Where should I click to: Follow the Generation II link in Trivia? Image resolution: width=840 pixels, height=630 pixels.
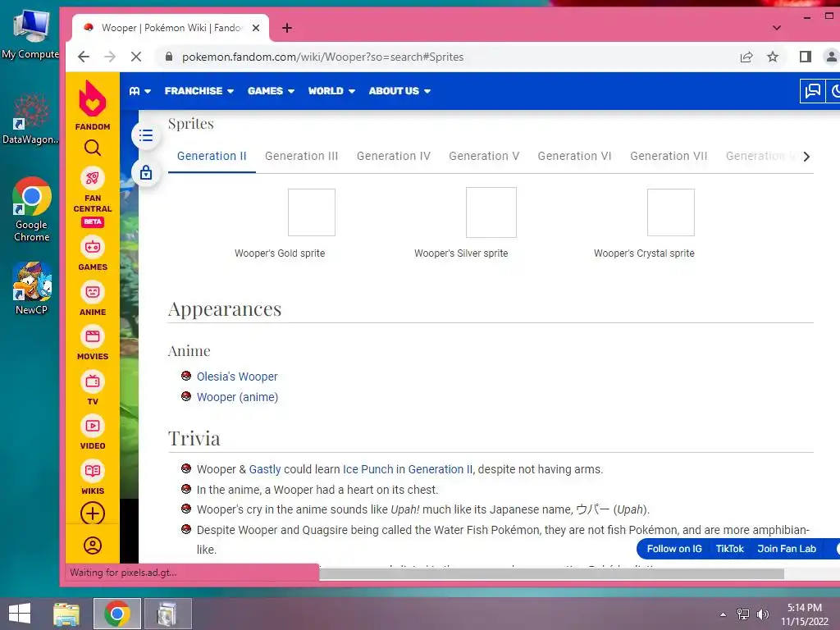(441, 469)
